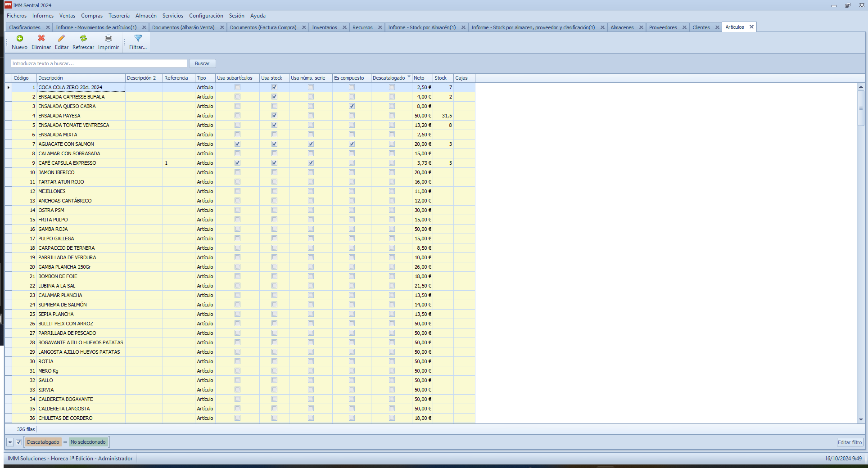The image size is (868, 468).
Task: Click the Buscar button
Action: [x=202, y=64]
